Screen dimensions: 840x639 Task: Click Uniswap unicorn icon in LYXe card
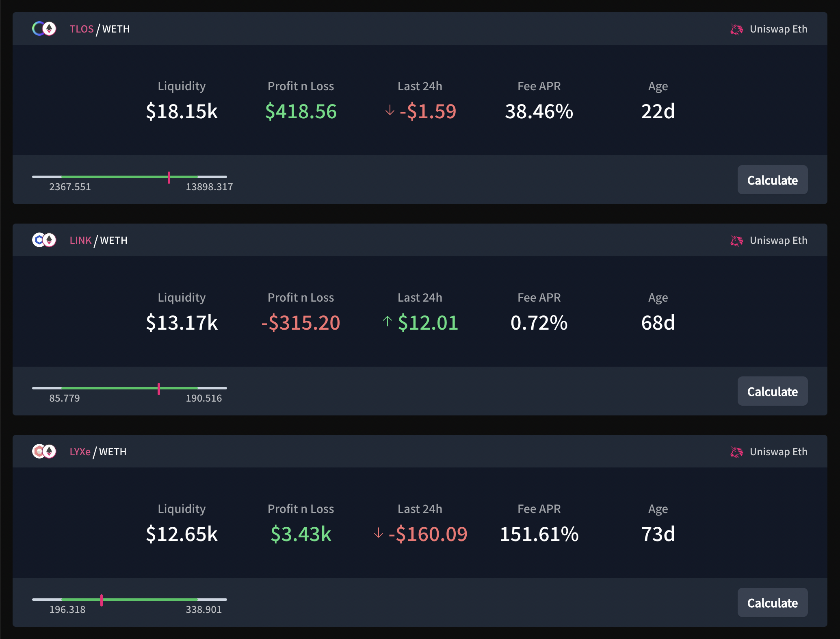(736, 452)
